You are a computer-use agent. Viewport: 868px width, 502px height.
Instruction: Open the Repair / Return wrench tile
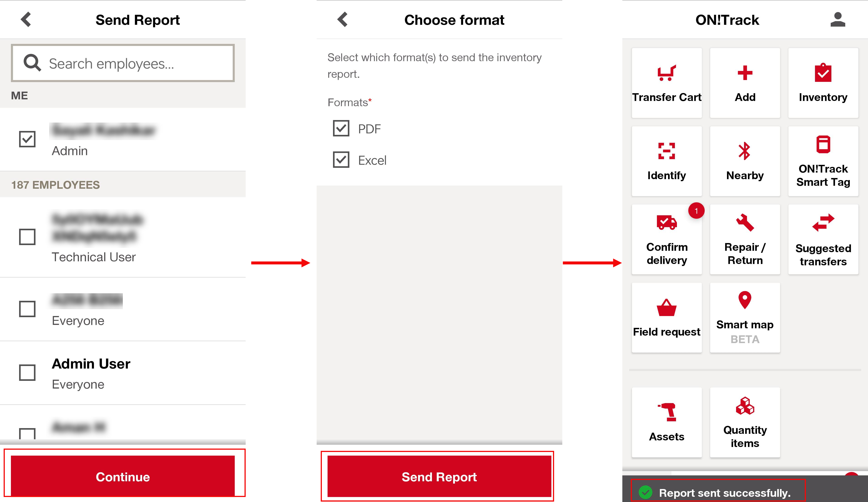[x=745, y=239]
